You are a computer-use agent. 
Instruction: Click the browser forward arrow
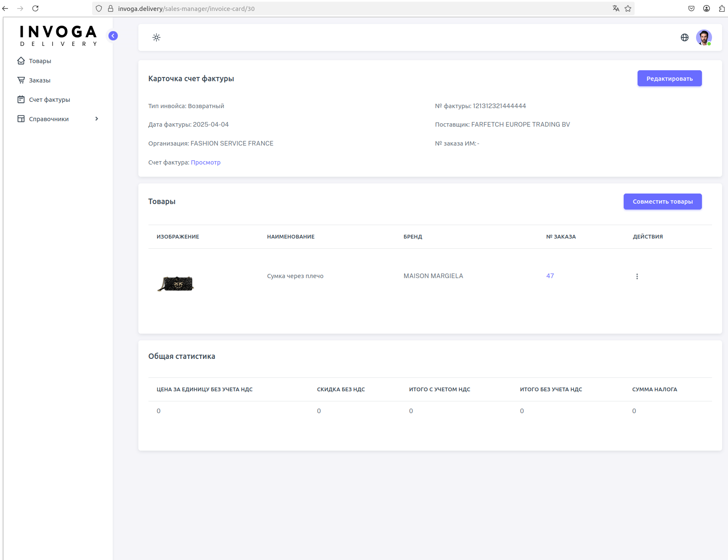click(20, 8)
